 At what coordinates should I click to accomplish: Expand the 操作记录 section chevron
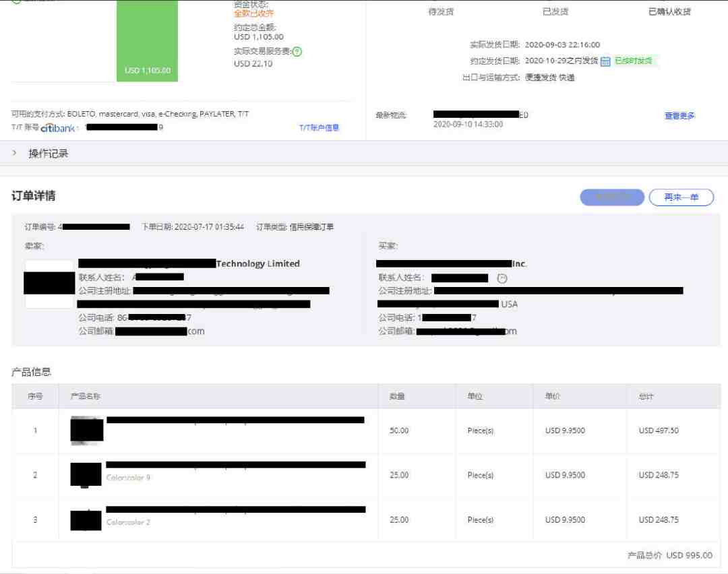14,153
